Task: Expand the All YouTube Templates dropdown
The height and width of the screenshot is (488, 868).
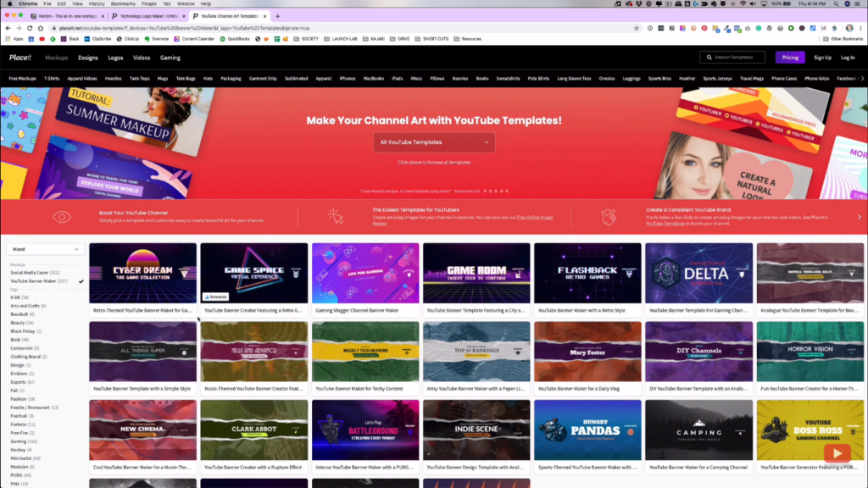Action: point(434,142)
